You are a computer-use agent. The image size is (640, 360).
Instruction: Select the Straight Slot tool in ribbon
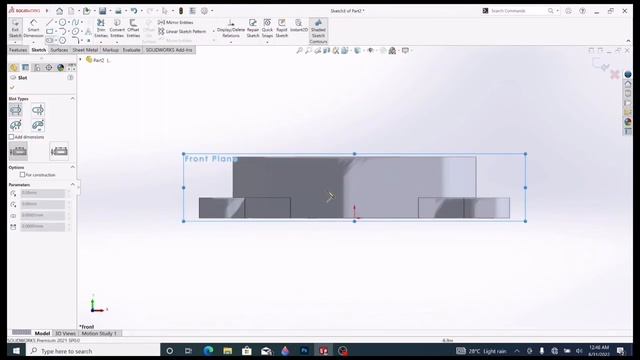49,40
